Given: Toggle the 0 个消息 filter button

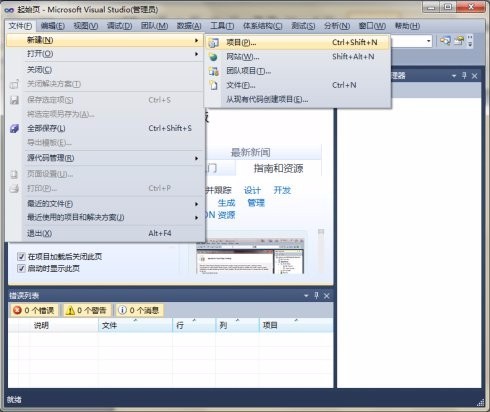Looking at the screenshot, I should [139, 310].
